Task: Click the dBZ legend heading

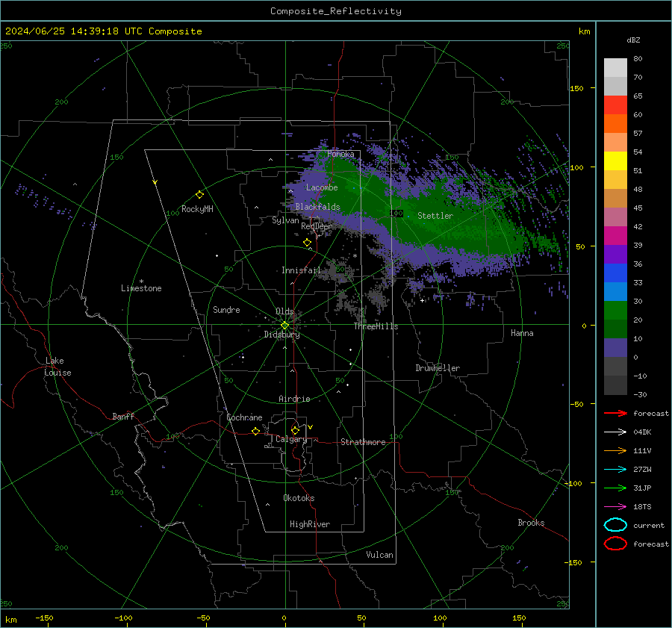Action: [633, 40]
